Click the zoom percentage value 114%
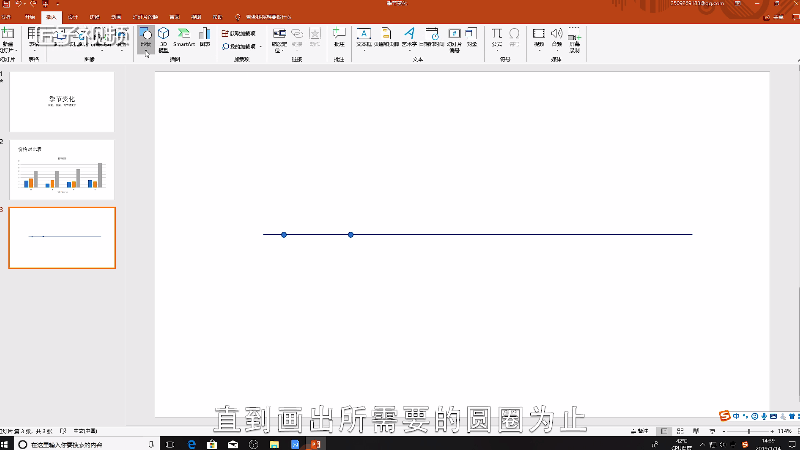This screenshot has width=800, height=450. point(785,431)
